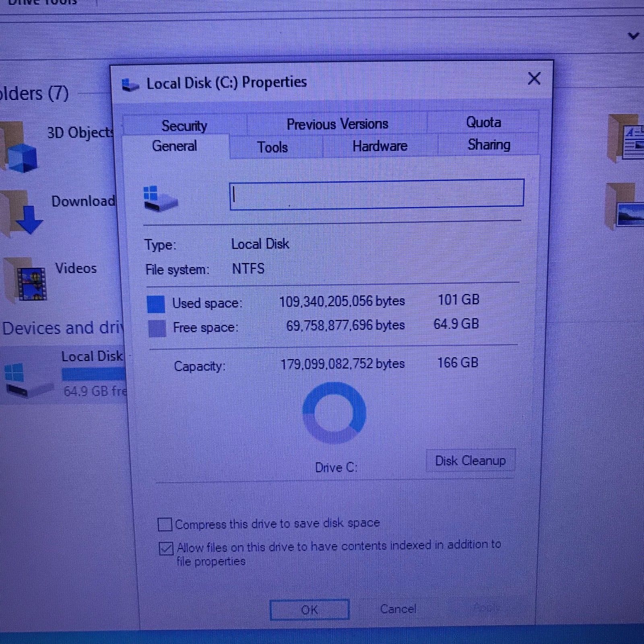Click the drive label input field
Viewport: 644px width, 644px height.
[377, 195]
